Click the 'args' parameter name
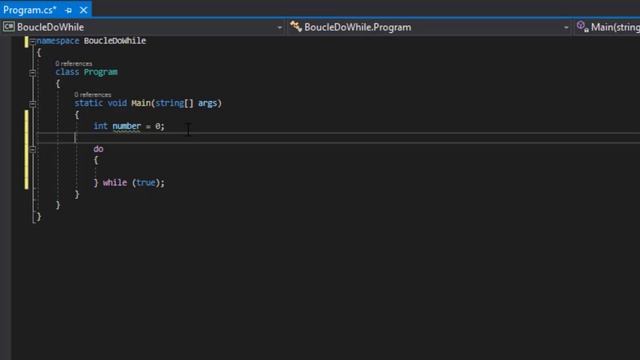 207,103
